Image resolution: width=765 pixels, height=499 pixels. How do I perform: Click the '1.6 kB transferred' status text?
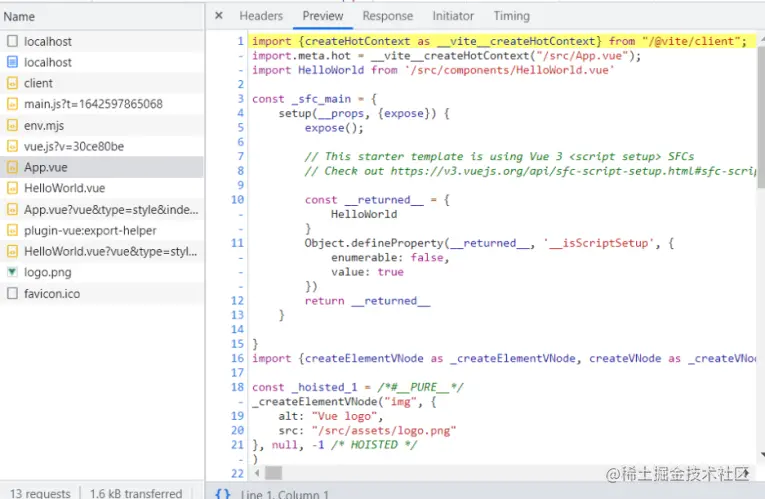(x=136, y=493)
